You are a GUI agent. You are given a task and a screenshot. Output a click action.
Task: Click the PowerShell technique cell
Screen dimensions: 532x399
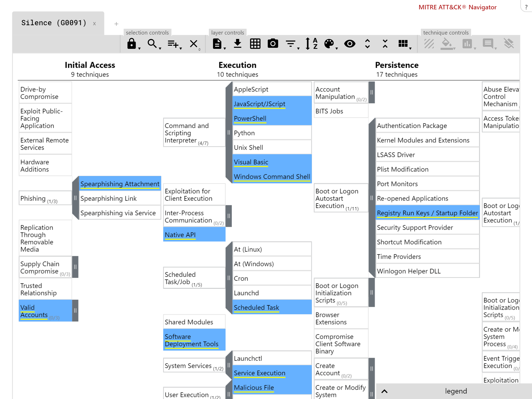pyautogui.click(x=272, y=118)
